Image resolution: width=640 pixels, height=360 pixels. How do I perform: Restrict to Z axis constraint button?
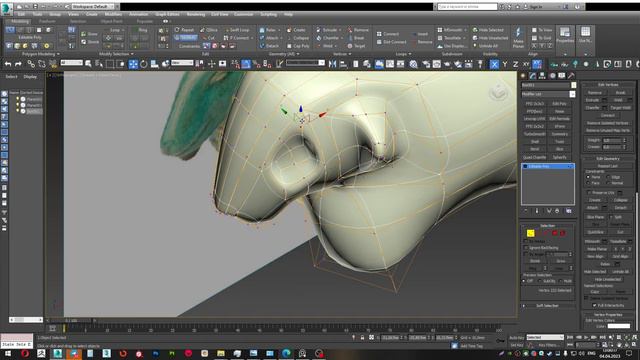click(x=515, y=64)
